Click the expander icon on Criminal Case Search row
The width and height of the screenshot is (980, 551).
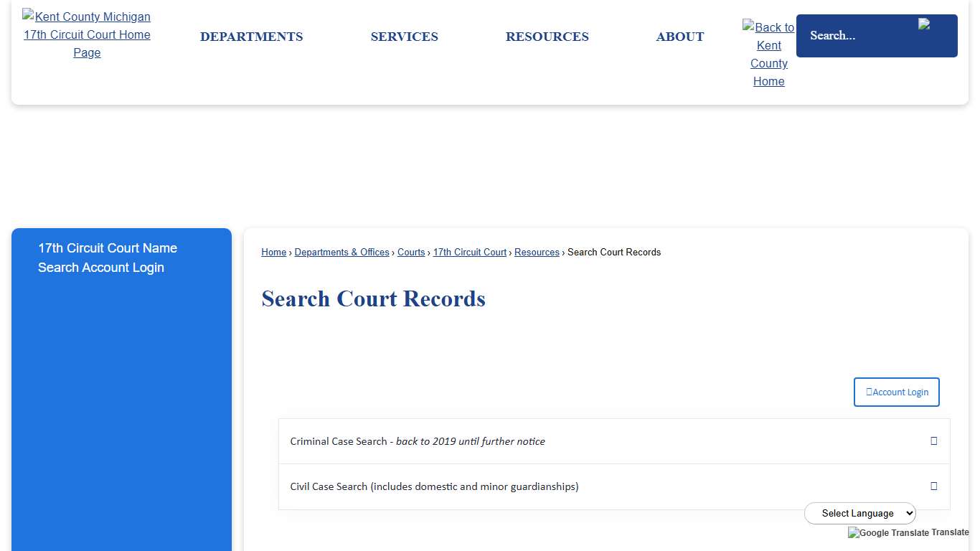pyautogui.click(x=933, y=441)
